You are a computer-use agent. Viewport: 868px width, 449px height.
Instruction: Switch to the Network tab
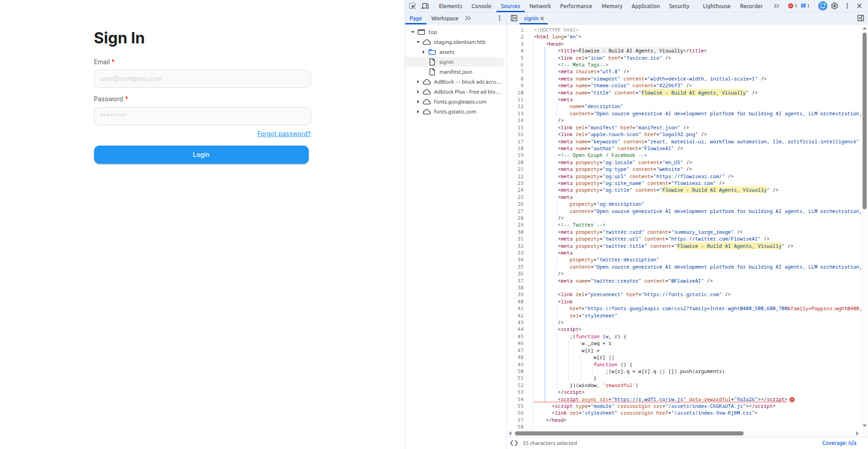click(540, 6)
